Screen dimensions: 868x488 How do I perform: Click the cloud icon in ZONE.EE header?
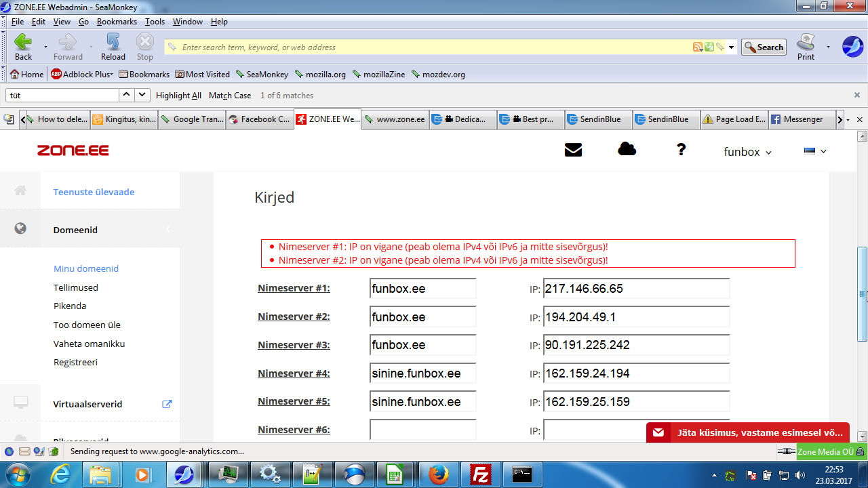[x=627, y=149]
